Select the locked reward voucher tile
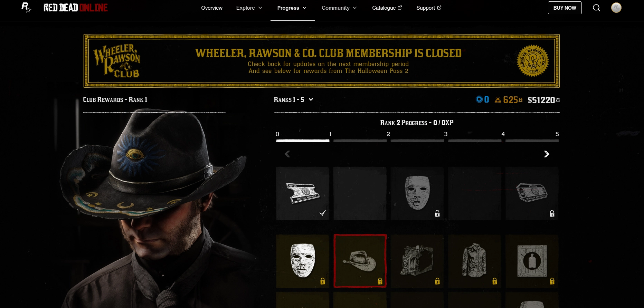 pos(532,194)
